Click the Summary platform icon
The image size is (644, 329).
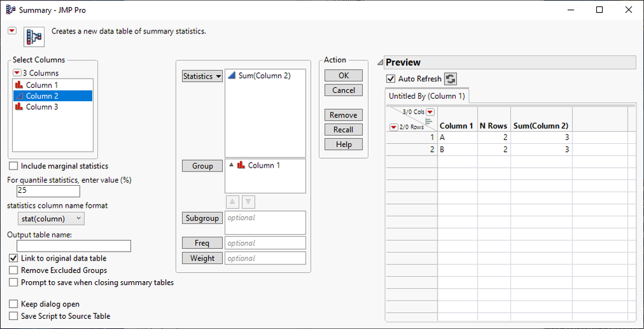(34, 37)
